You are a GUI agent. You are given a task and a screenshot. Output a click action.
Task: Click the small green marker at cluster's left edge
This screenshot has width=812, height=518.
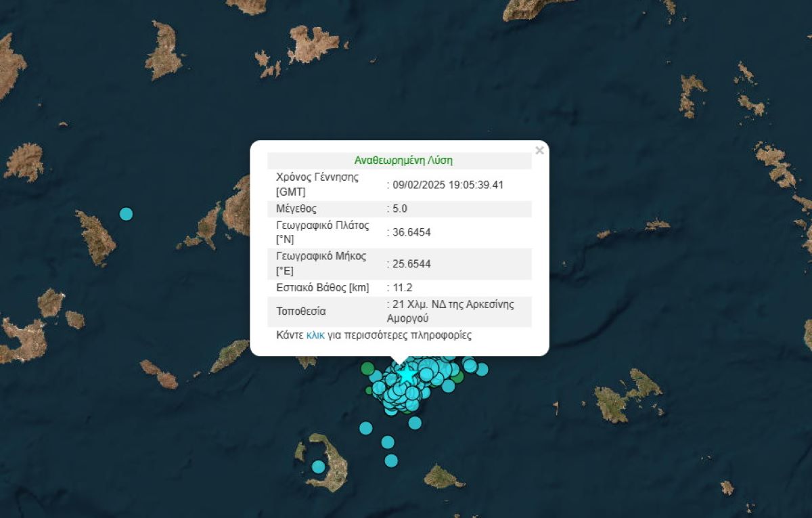click(x=369, y=390)
